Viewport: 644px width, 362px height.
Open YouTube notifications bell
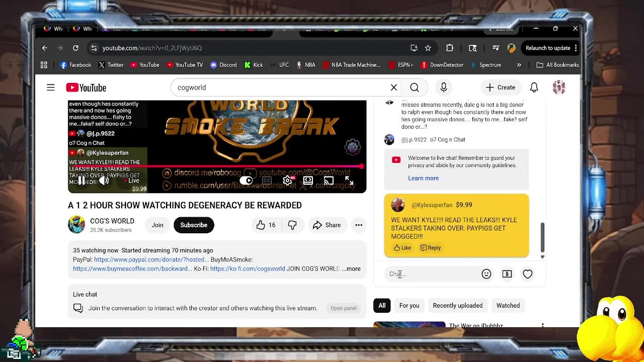(534, 87)
